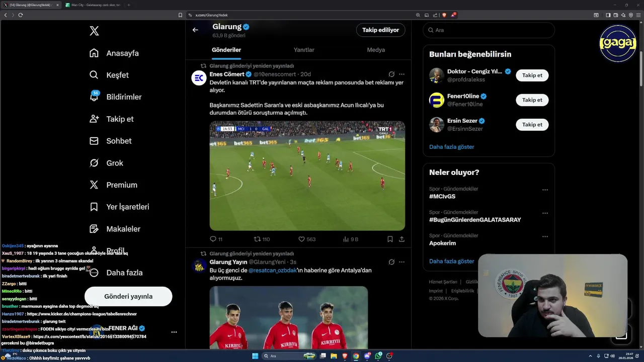This screenshot has height=362, width=644.
Task: Open Yer İşaretleri bookmarks
Action: [x=119, y=207]
